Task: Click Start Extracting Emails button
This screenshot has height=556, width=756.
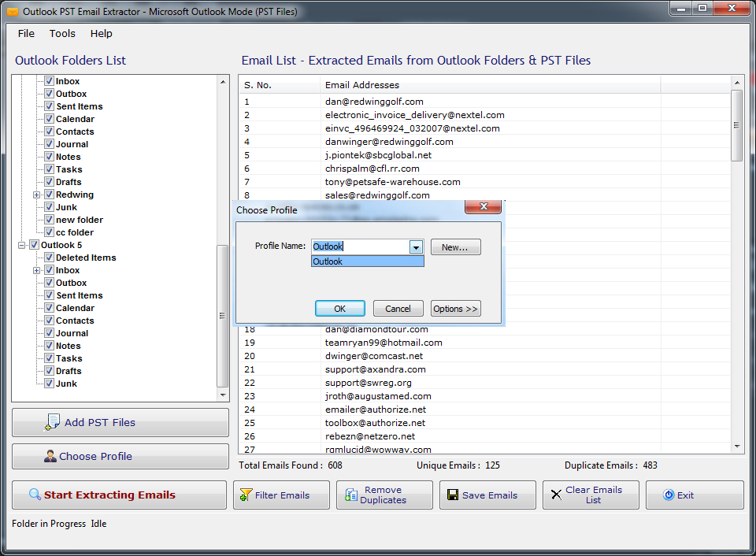Action: coord(119,495)
